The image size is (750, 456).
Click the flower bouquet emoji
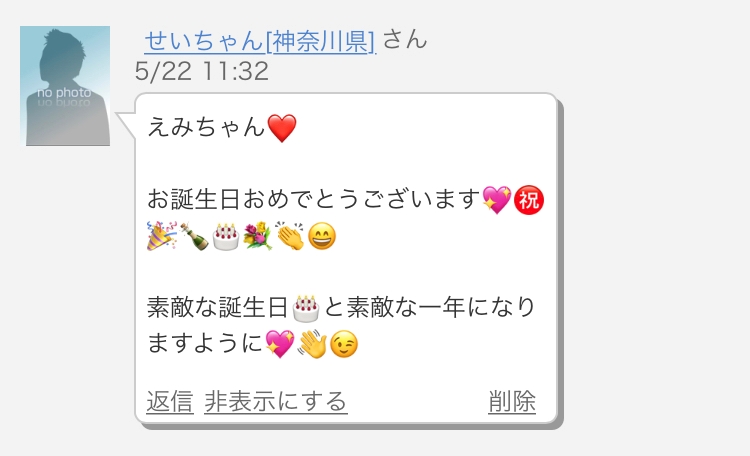coord(257,236)
